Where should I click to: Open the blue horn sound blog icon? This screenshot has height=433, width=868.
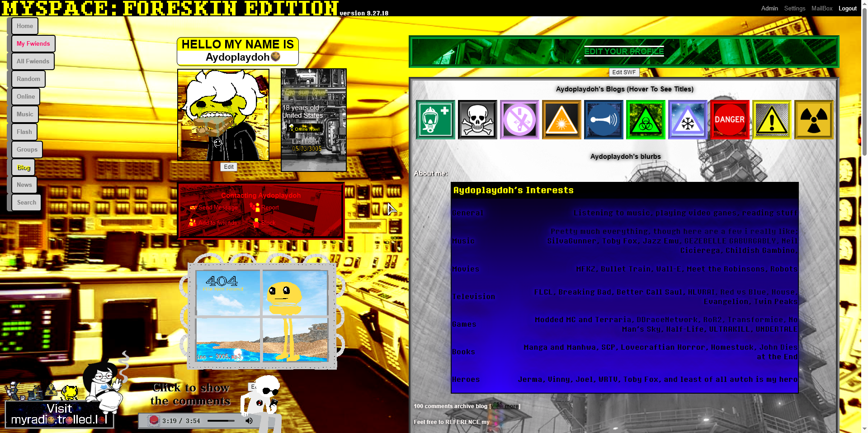[604, 119]
